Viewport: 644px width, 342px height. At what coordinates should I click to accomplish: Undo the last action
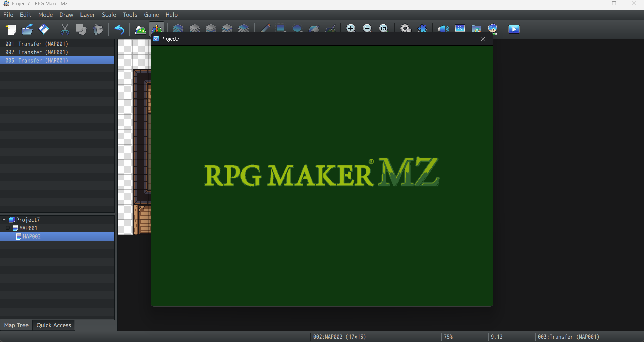coord(119,29)
